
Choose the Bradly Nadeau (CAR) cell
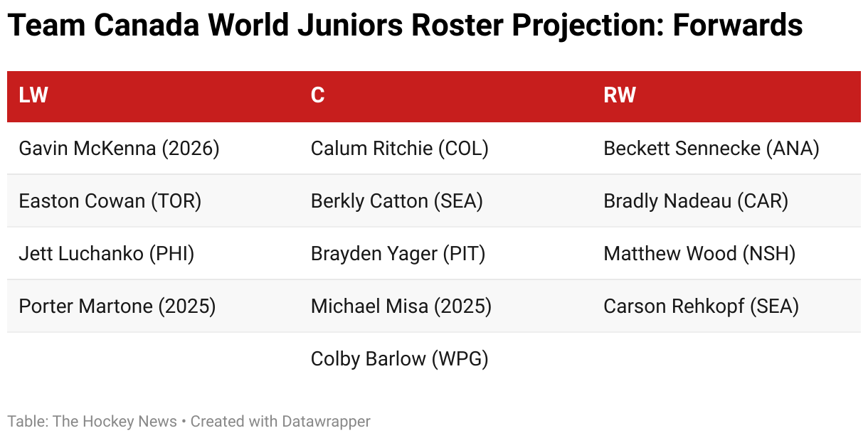pyautogui.click(x=696, y=201)
